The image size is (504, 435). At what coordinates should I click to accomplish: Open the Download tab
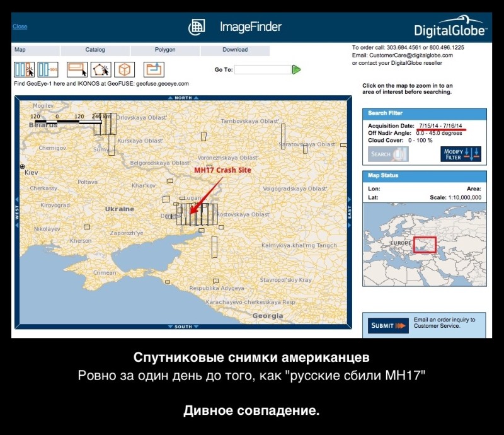coord(235,50)
